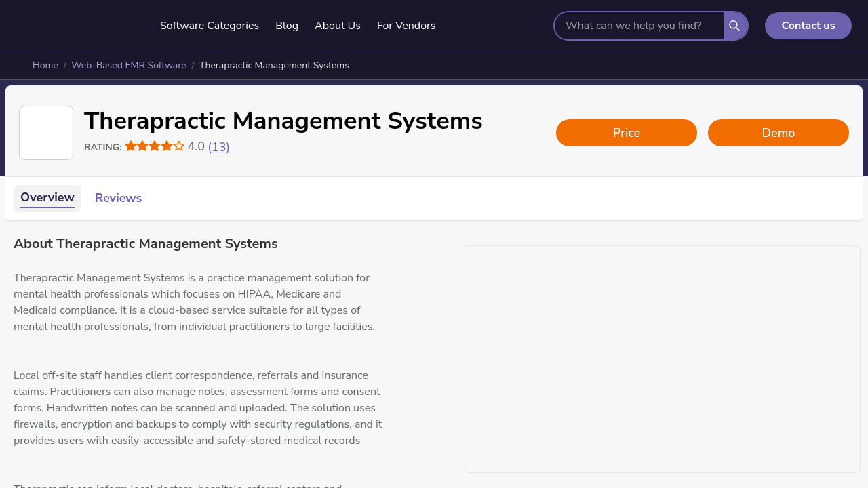868x488 pixels.
Task: Open the About Us page
Action: [x=338, y=26]
